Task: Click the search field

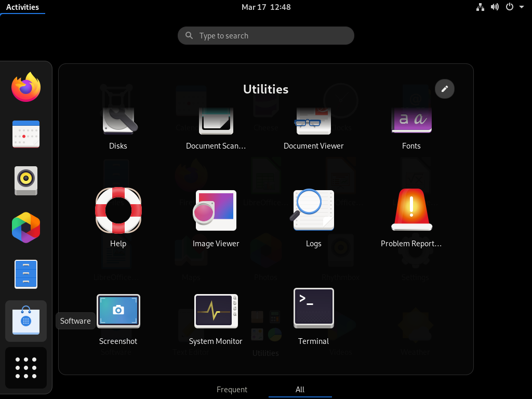Action: [266, 36]
